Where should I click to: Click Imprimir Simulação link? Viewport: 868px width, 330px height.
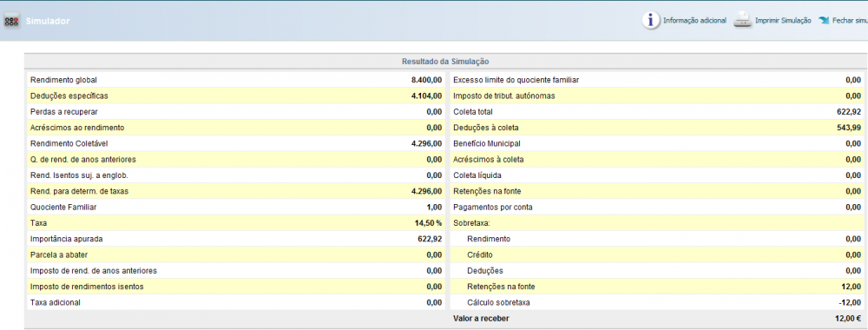point(783,21)
